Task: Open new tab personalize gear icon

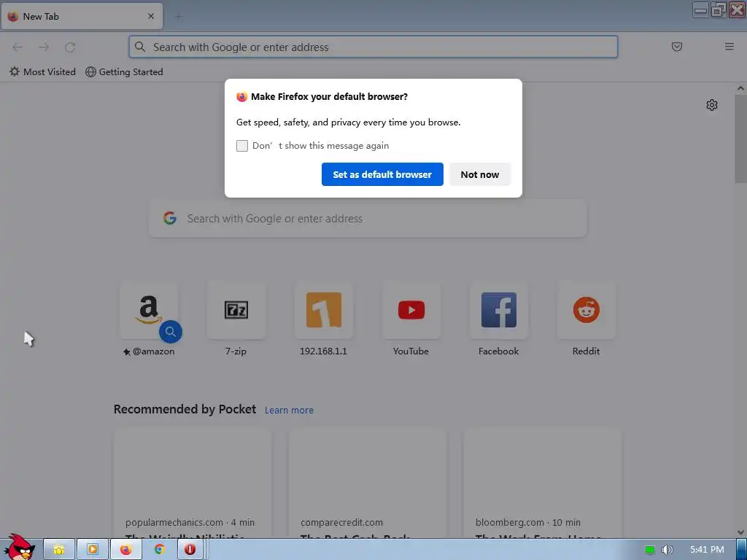Action: pyautogui.click(x=712, y=105)
